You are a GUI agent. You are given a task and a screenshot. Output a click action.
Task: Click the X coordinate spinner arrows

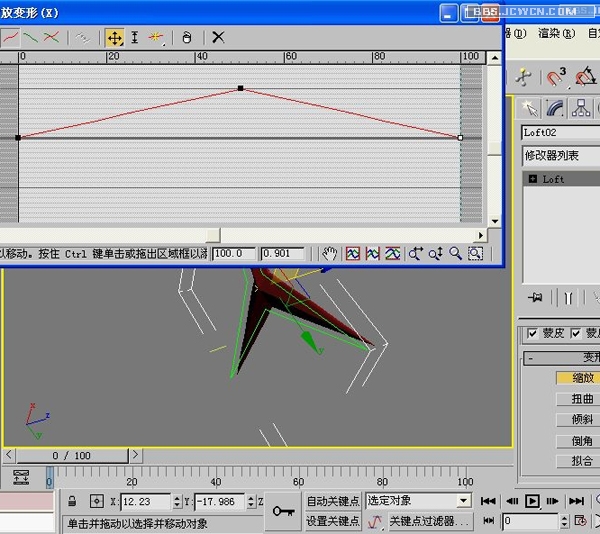pyautogui.click(x=177, y=501)
